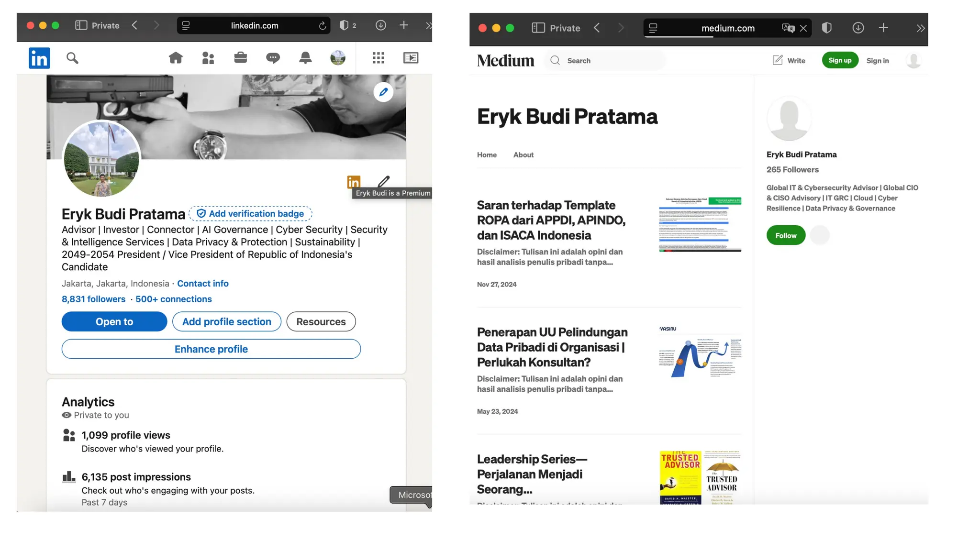Screen dimensions: 980x551
Task: Expand Resources menu on profile
Action: [321, 321]
